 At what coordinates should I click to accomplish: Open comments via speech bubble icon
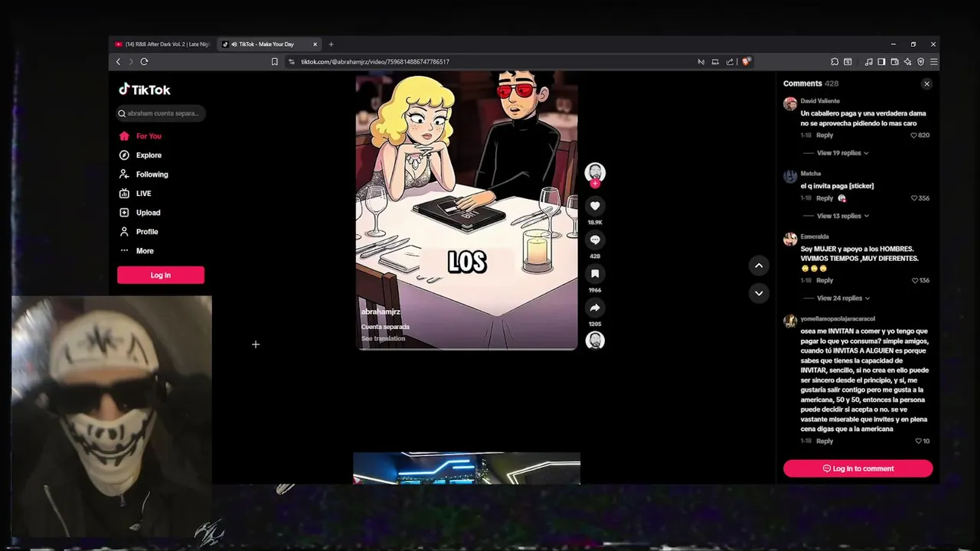pyautogui.click(x=595, y=240)
